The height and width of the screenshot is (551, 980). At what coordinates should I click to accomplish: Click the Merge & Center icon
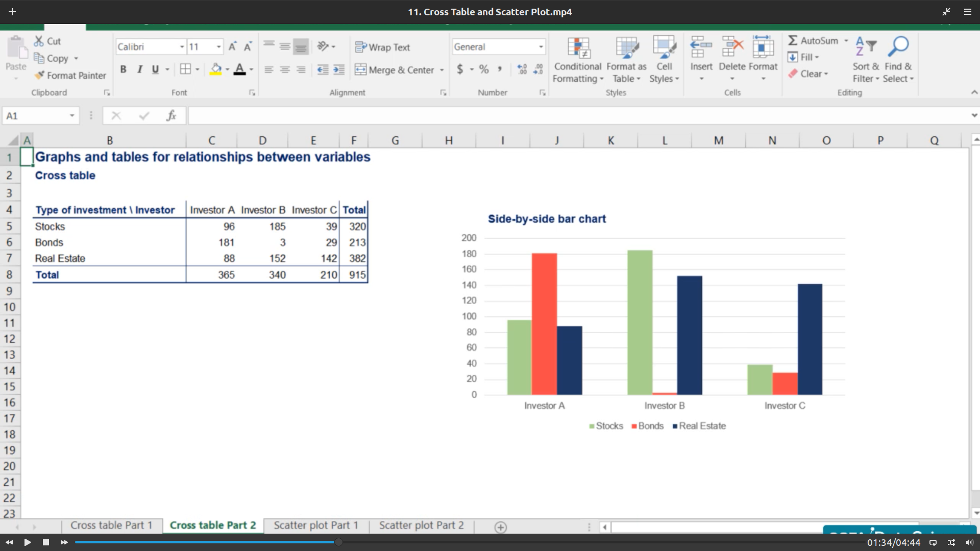click(360, 70)
